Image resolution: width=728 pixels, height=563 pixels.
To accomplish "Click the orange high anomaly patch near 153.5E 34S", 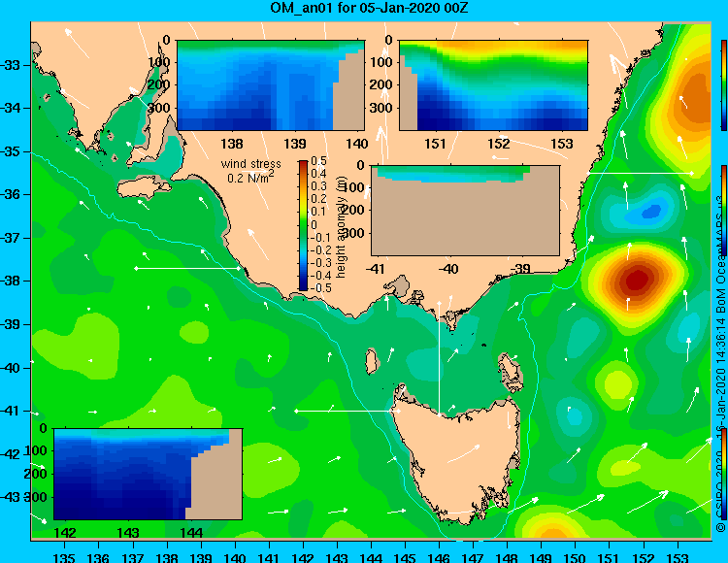I will [x=693, y=99].
